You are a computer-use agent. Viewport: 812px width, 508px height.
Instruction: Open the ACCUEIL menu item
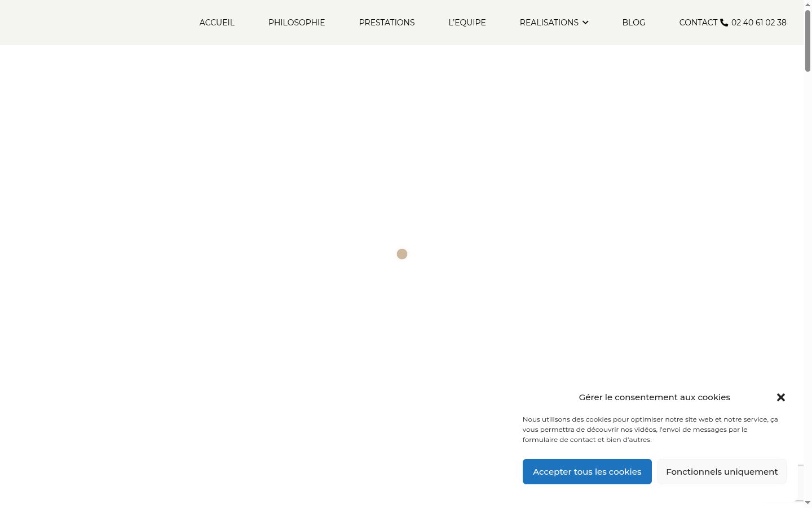pyautogui.click(x=217, y=23)
